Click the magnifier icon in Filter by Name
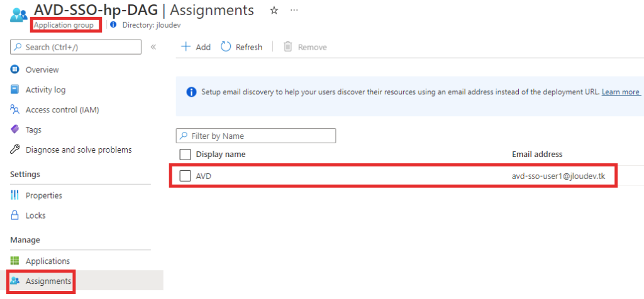Screen dimensions: 644x299 pos(184,136)
